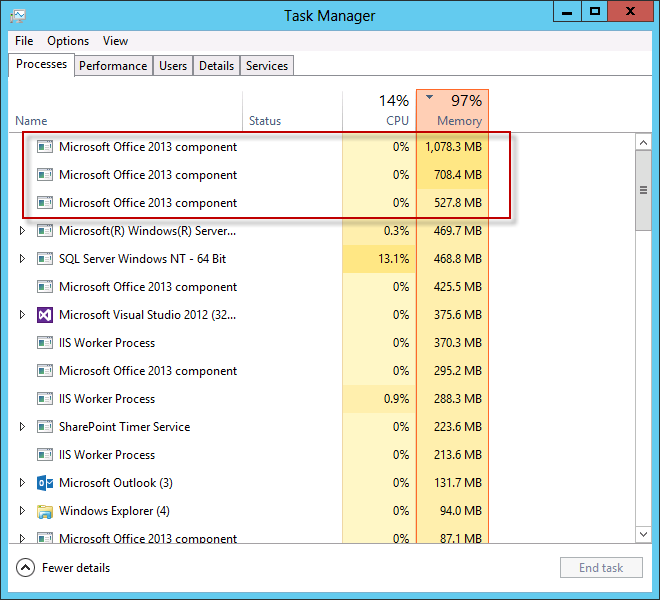
Task: Switch to the Performance tab
Action: pyautogui.click(x=113, y=66)
